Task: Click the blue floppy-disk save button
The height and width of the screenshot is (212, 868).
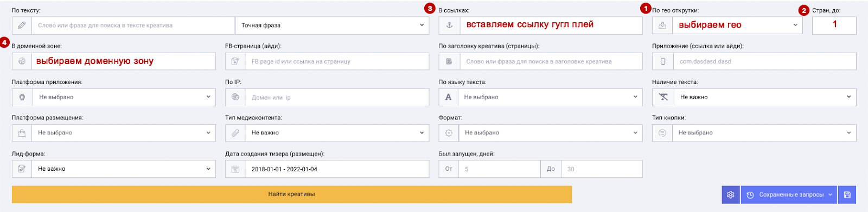Action: [x=847, y=195]
